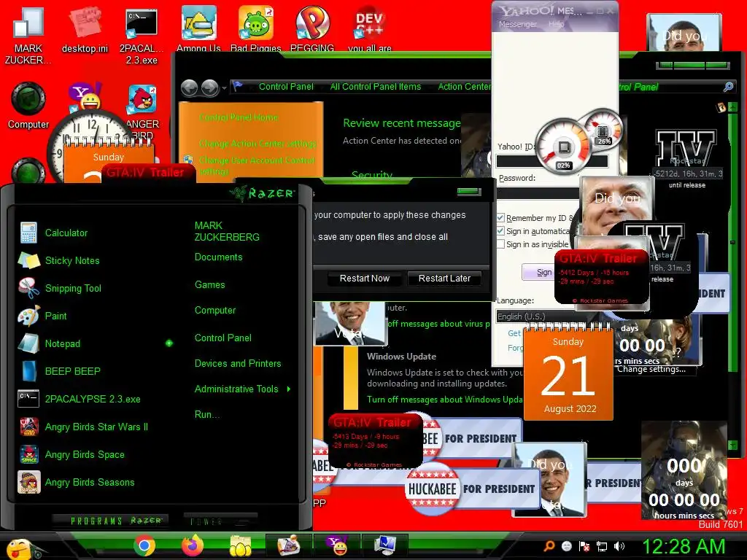Open Calculator from the start menu
The height and width of the screenshot is (560, 747).
coord(66,233)
